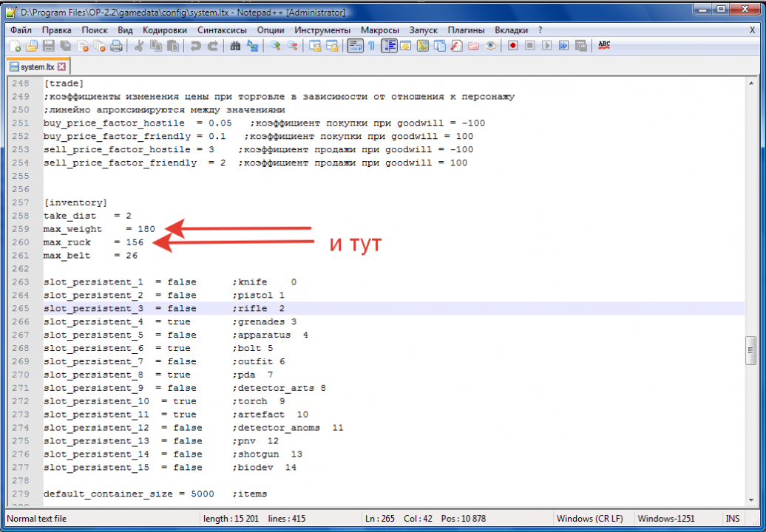Start macro recording with red dot
The image size is (766, 532).
point(512,46)
